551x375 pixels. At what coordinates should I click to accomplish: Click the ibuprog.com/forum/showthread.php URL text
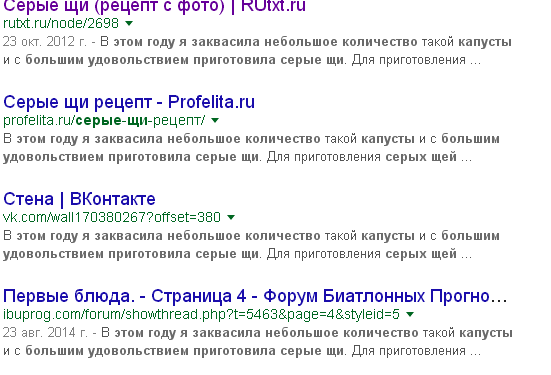click(x=201, y=314)
